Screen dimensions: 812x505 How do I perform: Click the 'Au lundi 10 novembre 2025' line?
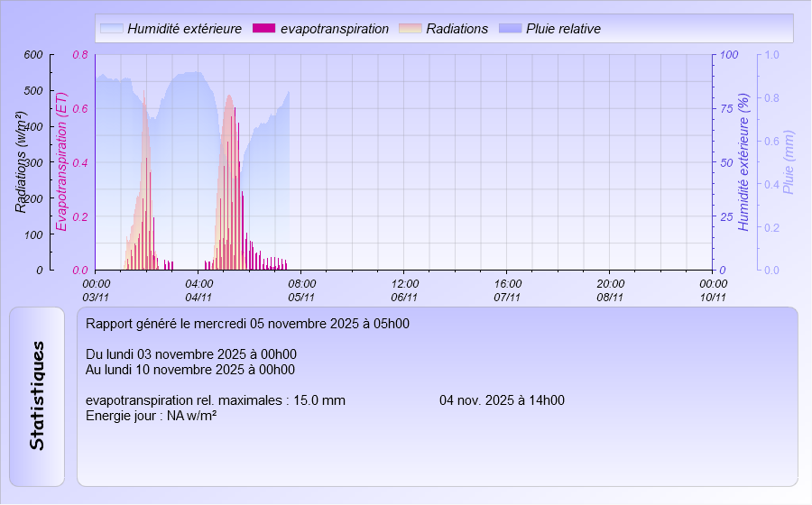[190, 370]
